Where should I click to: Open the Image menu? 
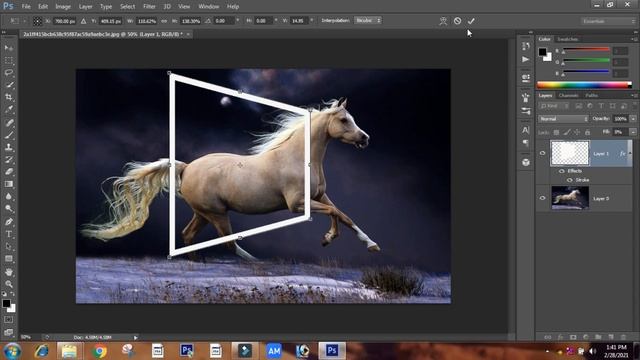(63, 7)
